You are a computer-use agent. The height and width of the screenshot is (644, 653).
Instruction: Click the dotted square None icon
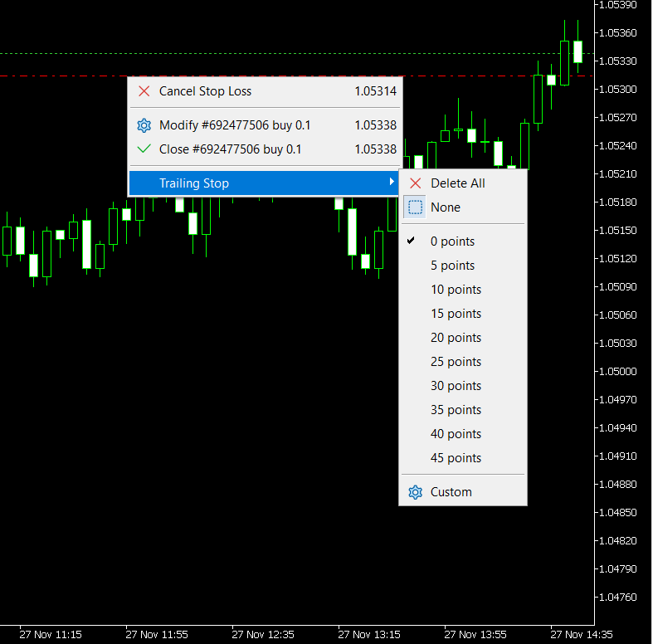pyautogui.click(x=416, y=207)
